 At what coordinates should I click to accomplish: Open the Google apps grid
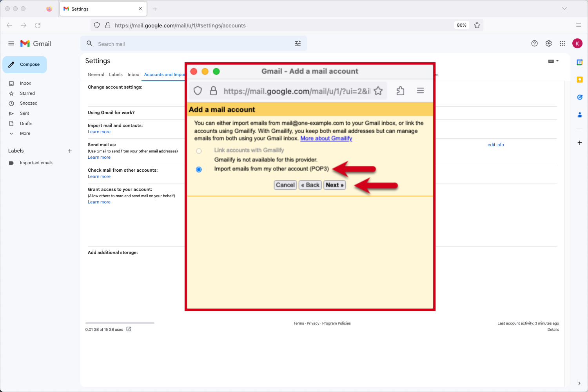562,44
